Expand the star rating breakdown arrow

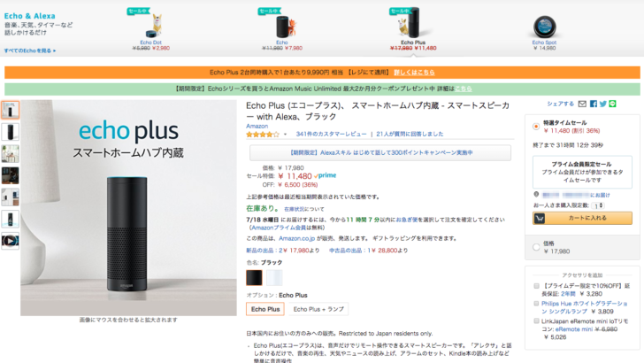click(x=285, y=135)
